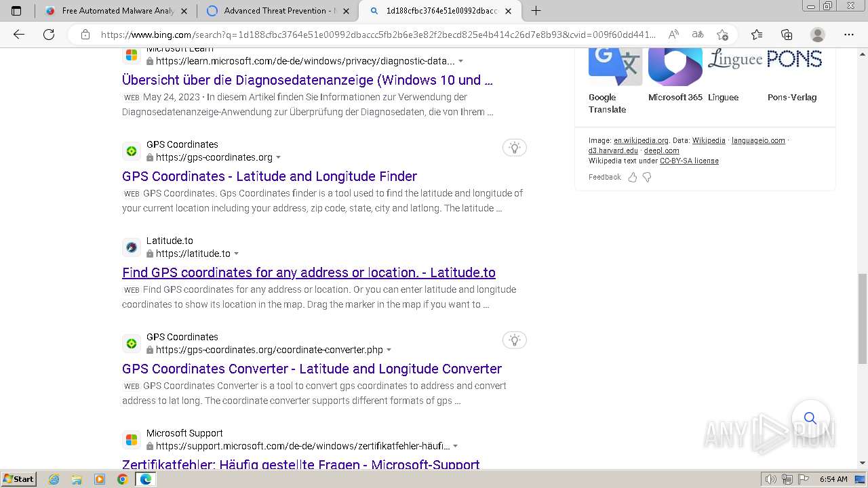Give thumbs down feedback
The width and height of the screenshot is (868, 488).
(647, 177)
